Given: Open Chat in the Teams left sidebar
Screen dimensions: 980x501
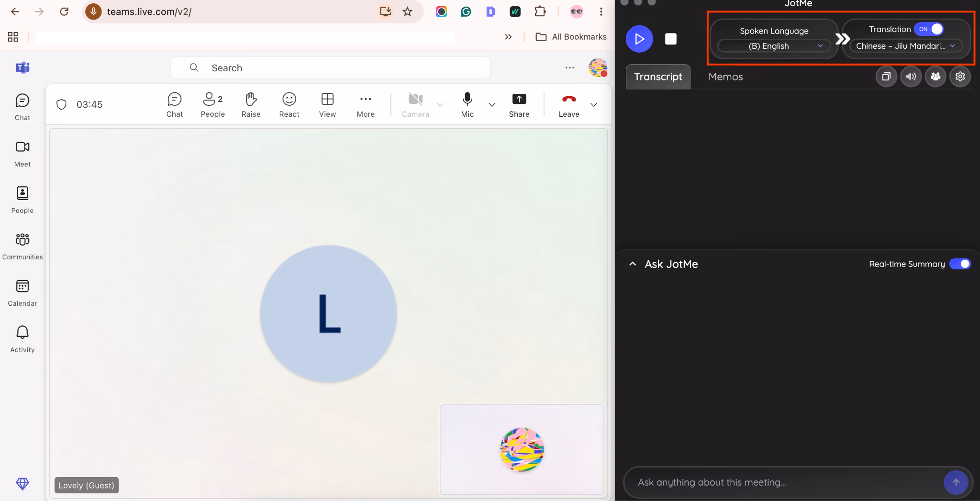Looking at the screenshot, I should pyautogui.click(x=22, y=107).
